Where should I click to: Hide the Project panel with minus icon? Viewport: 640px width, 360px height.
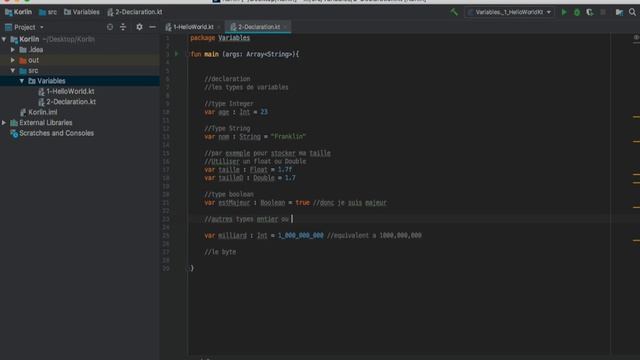(152, 27)
